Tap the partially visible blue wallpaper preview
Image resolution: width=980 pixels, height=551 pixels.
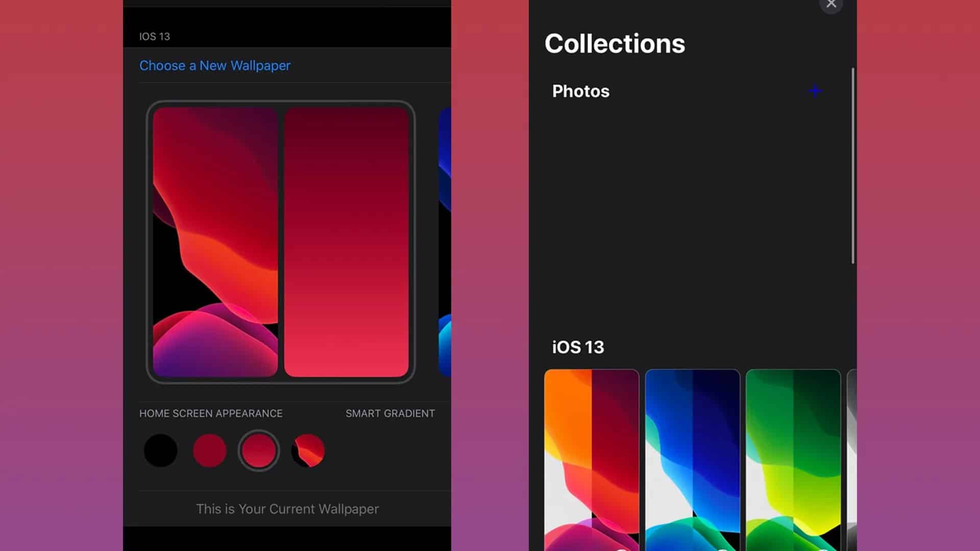[x=445, y=242]
